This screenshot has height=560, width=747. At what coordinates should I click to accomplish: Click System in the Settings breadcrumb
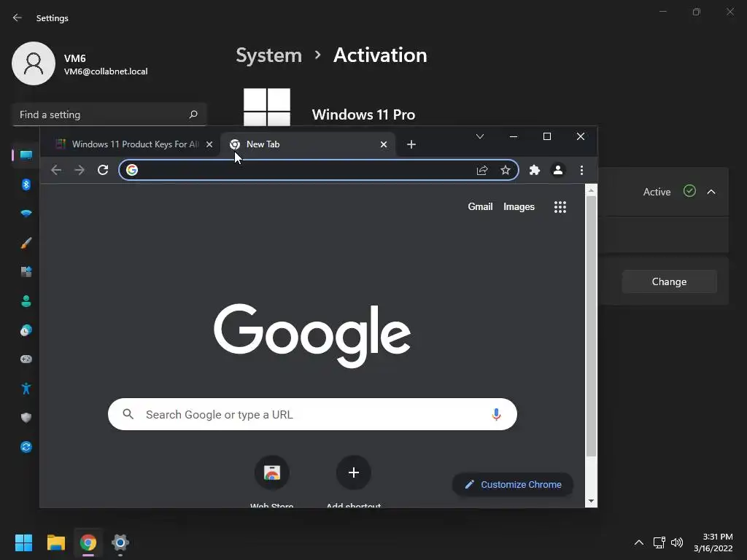coord(268,55)
